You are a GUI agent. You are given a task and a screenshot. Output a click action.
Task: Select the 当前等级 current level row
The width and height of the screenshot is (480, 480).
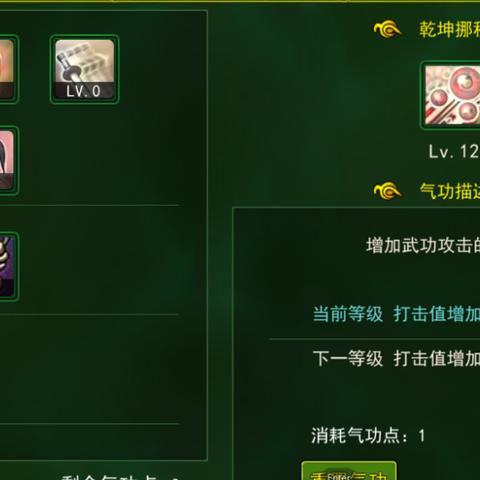coord(396,314)
